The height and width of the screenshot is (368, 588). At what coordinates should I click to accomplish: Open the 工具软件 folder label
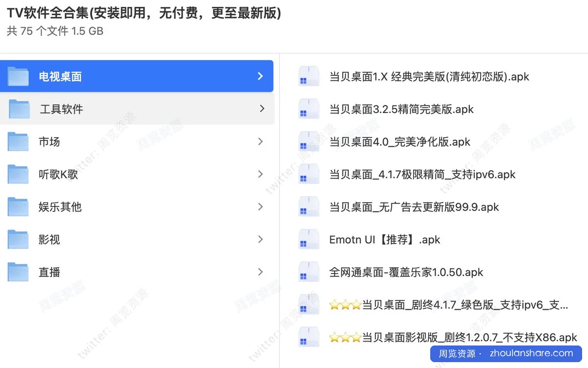pos(61,109)
